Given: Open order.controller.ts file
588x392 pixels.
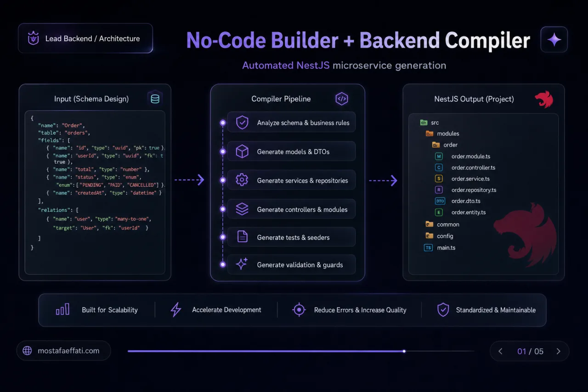Looking at the screenshot, I should tap(473, 168).
